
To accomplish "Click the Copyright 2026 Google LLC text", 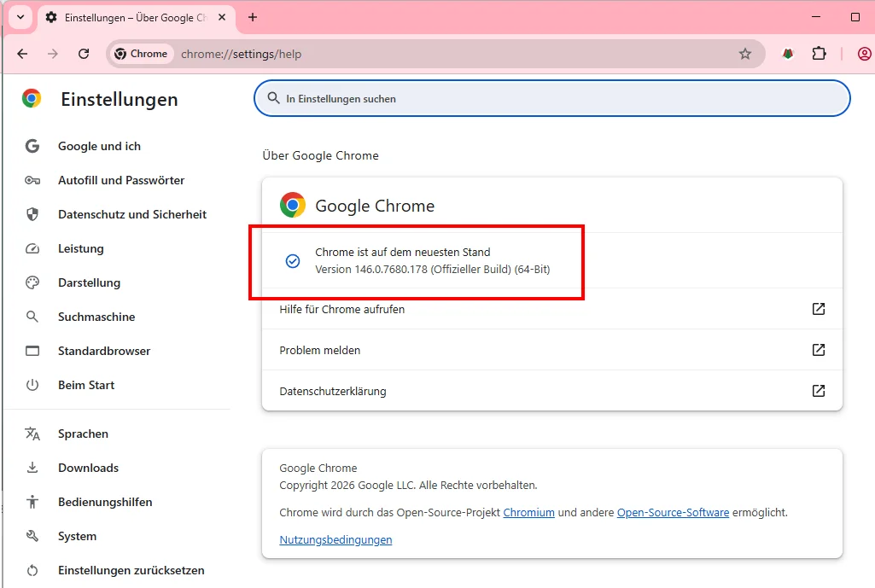I will 408,485.
